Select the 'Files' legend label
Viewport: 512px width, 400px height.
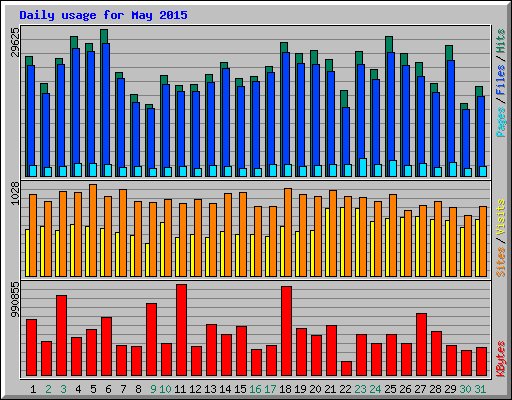point(501,80)
